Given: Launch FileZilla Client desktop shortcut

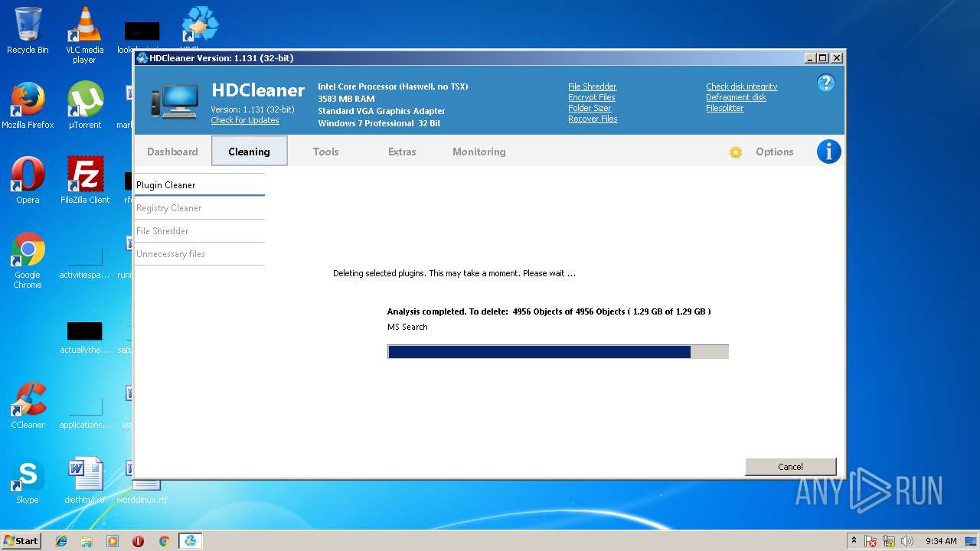Looking at the screenshot, I should tap(84, 181).
